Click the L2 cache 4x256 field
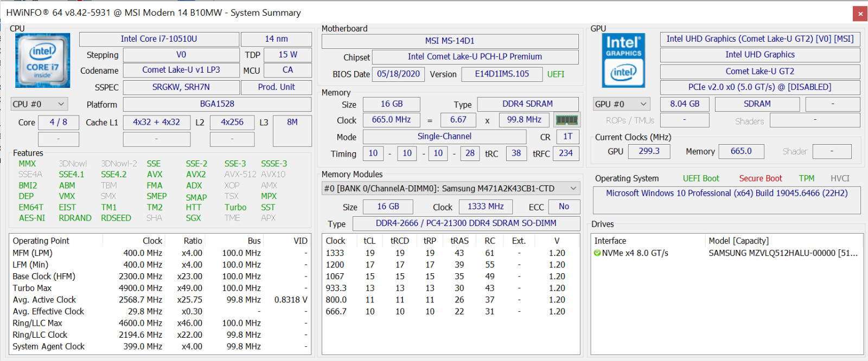The height and width of the screenshot is (361, 868). click(232, 123)
